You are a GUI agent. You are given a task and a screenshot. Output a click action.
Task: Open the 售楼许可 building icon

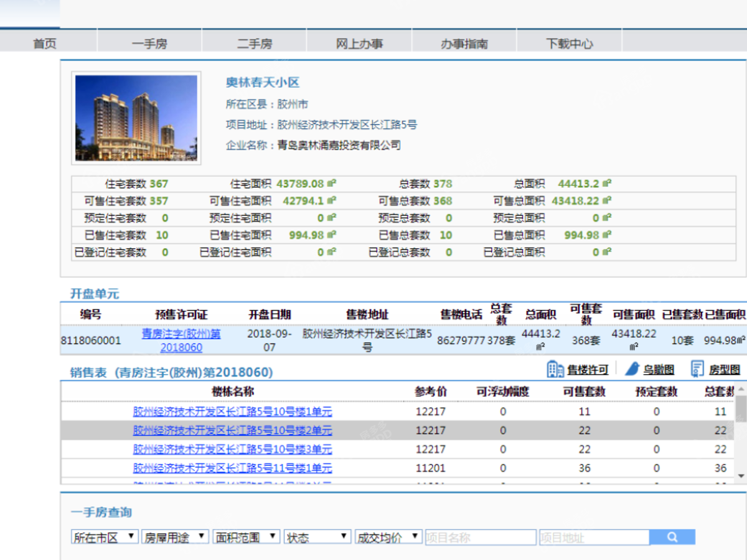click(555, 369)
